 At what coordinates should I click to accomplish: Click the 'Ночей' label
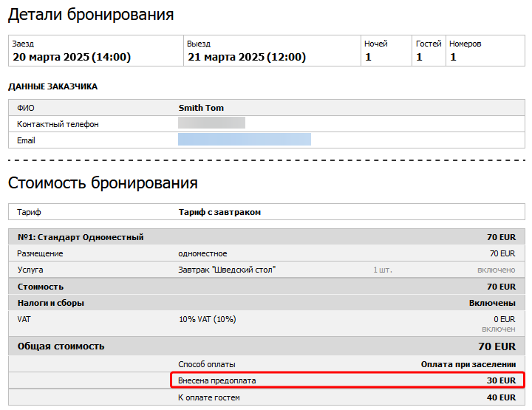[375, 44]
